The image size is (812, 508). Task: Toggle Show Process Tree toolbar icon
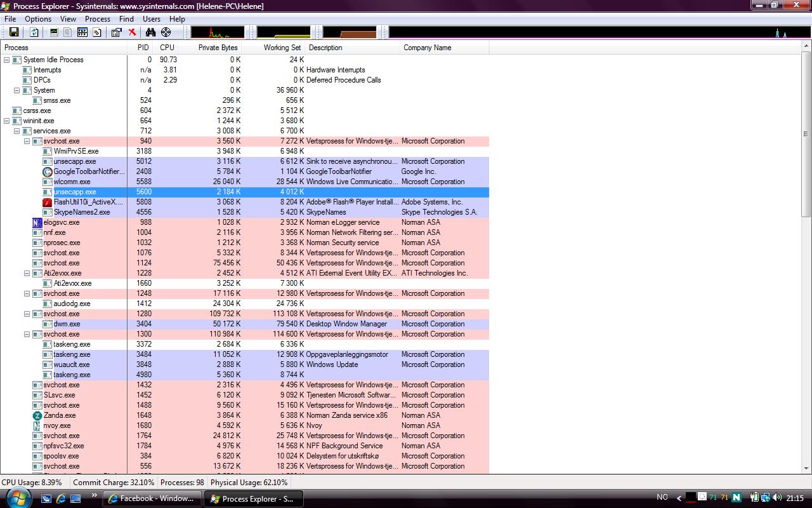(x=68, y=32)
